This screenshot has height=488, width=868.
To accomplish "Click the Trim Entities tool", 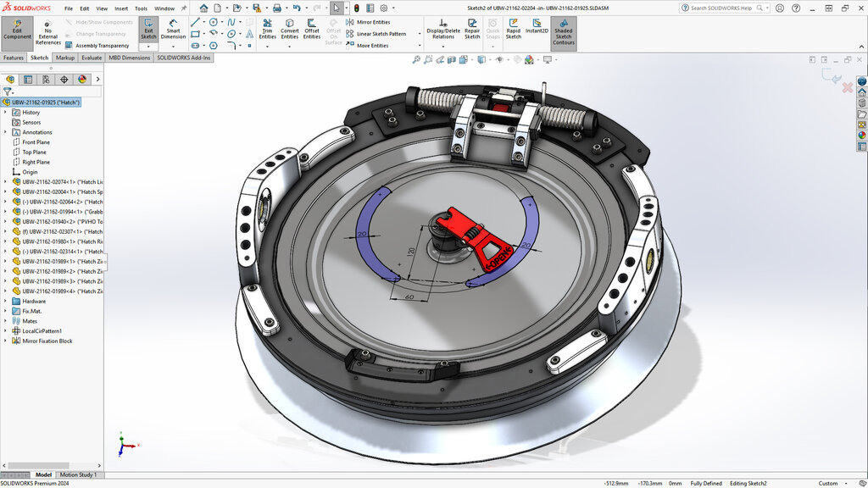I will 267,29.
